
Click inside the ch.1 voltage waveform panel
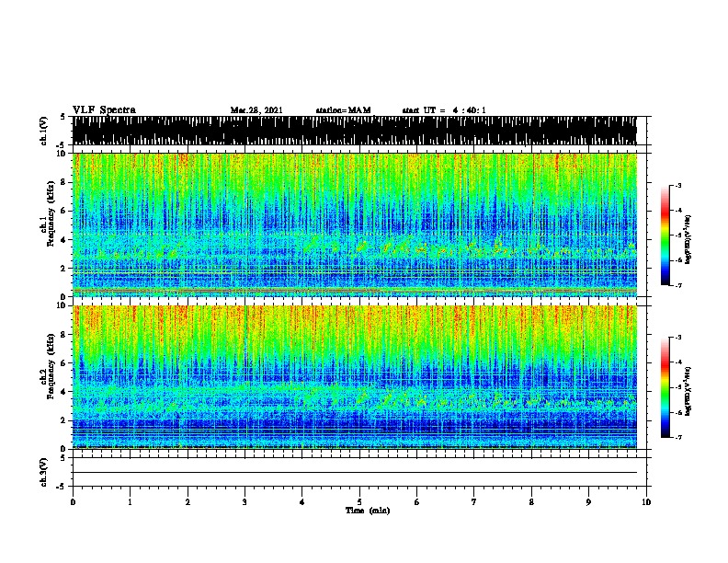[354, 131]
